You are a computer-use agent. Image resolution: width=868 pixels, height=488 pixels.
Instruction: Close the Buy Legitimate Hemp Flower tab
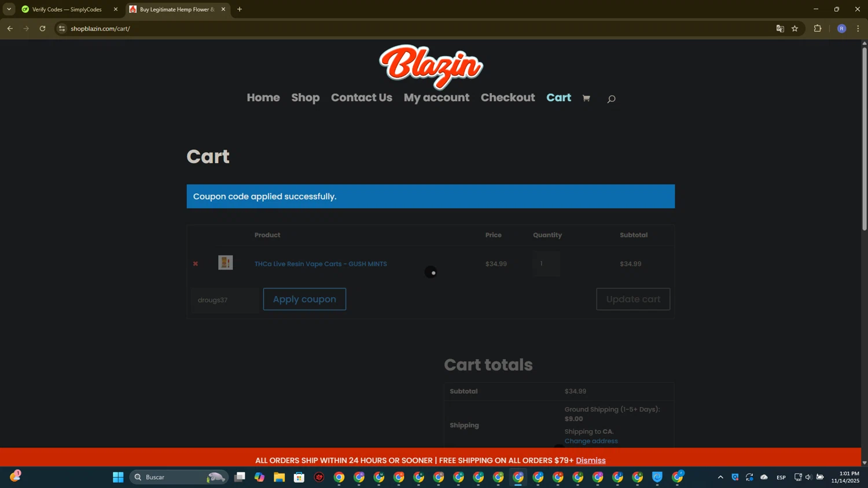(x=223, y=9)
